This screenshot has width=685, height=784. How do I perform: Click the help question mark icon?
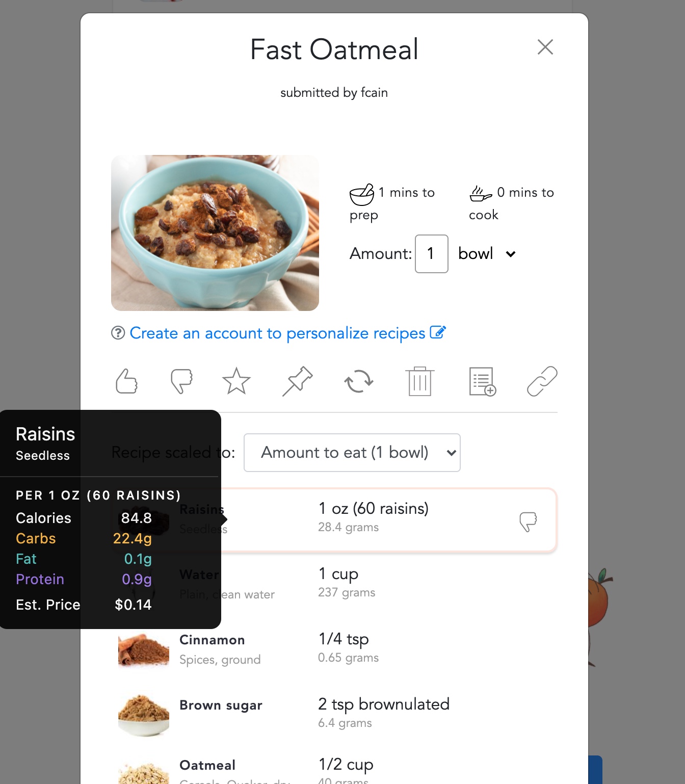[x=118, y=333]
